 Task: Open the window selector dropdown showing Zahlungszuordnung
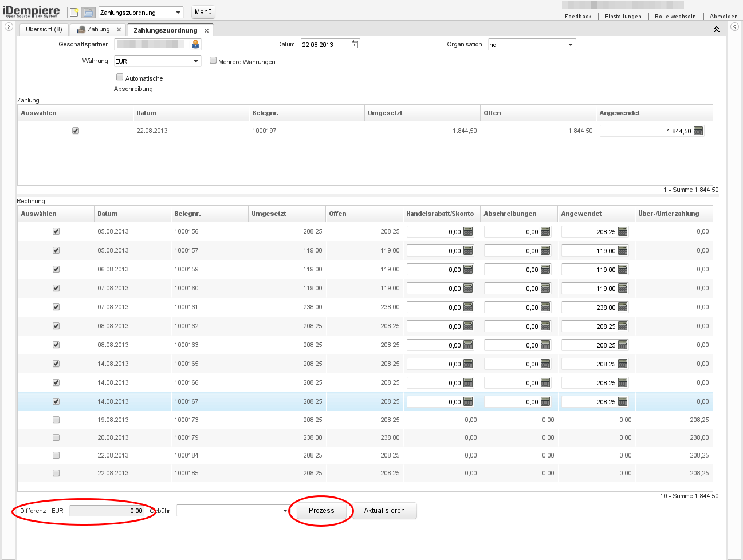tap(178, 13)
